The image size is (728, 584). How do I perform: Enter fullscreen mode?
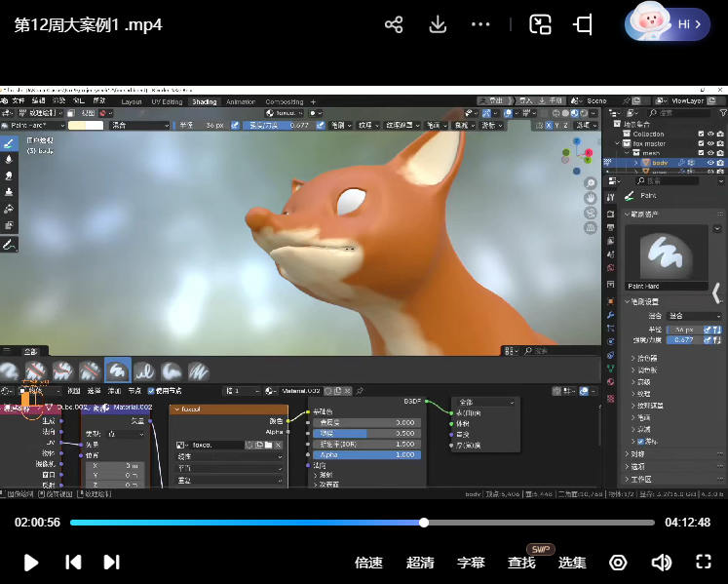[704, 562]
